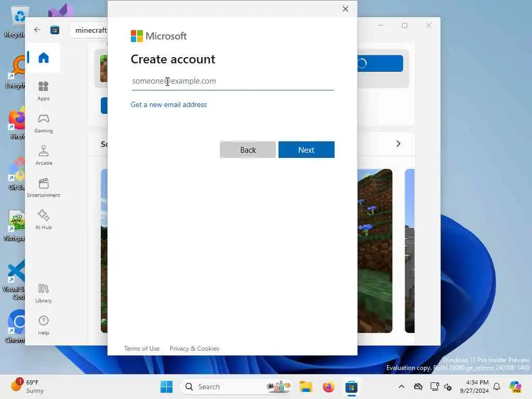Click the muted volume tray icon

coord(448,387)
